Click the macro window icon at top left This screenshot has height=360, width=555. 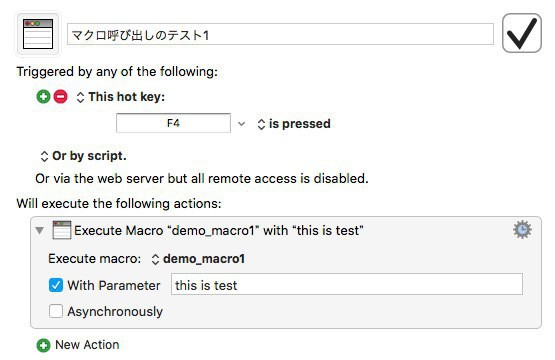[x=38, y=34]
